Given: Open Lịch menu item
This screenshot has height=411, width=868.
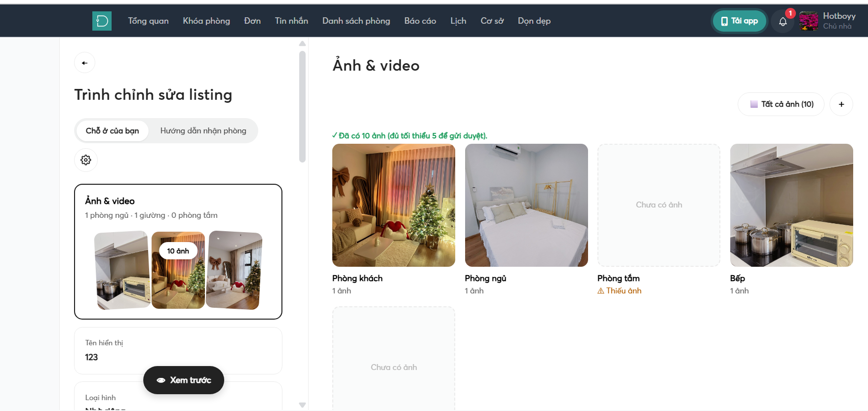Looking at the screenshot, I should pyautogui.click(x=458, y=21).
